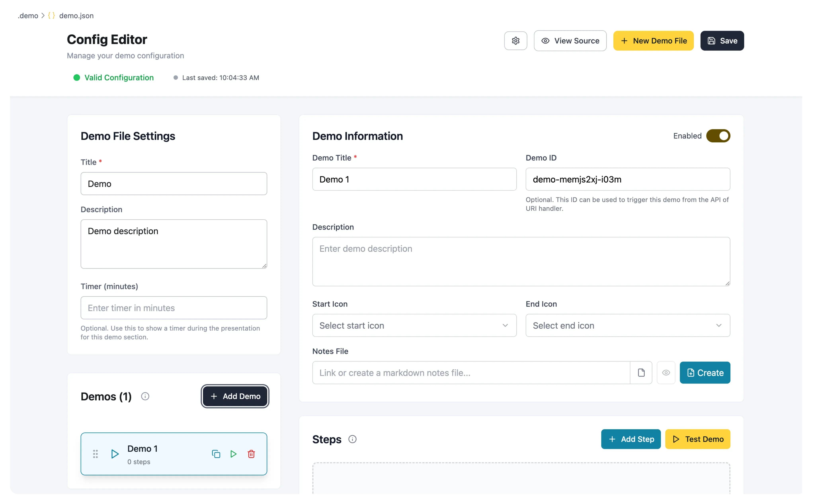This screenshot has width=816, height=504.
Task: Create a new demo file
Action: pyautogui.click(x=653, y=41)
